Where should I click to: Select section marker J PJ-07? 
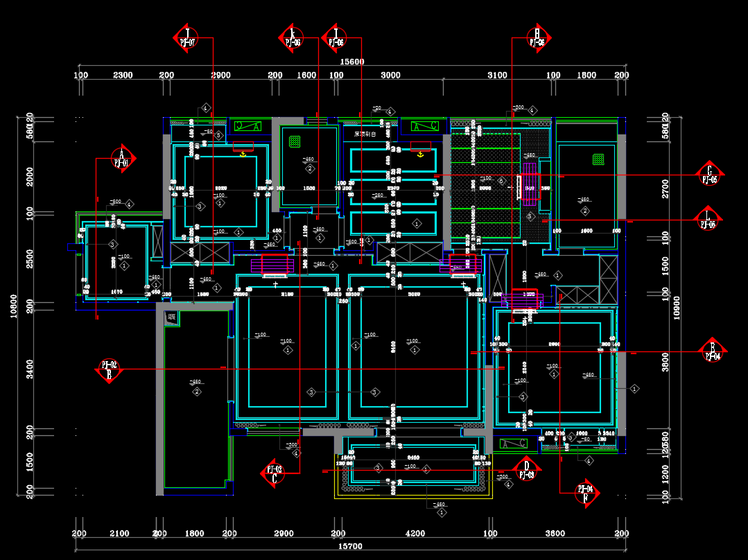(x=186, y=37)
